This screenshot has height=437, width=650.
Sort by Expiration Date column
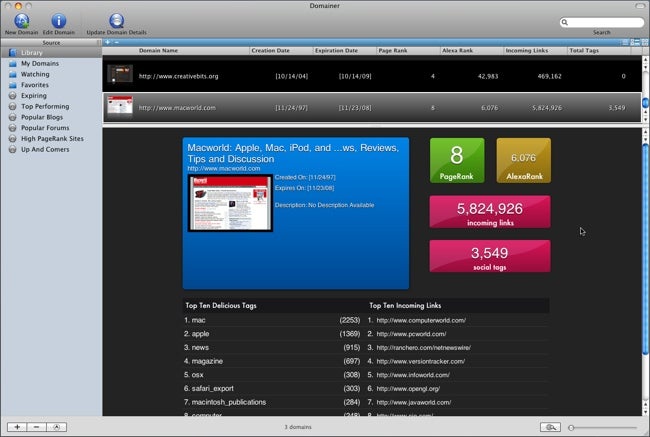[x=344, y=51]
